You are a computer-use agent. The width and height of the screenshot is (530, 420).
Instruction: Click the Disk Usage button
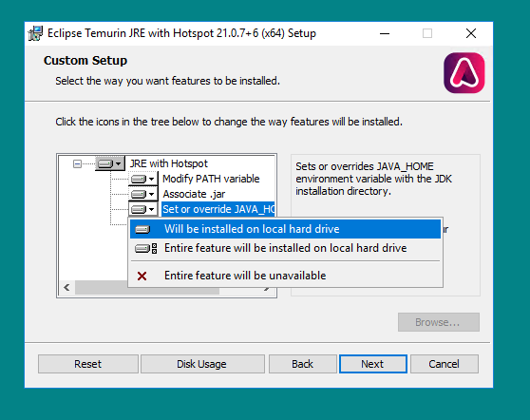point(202,364)
